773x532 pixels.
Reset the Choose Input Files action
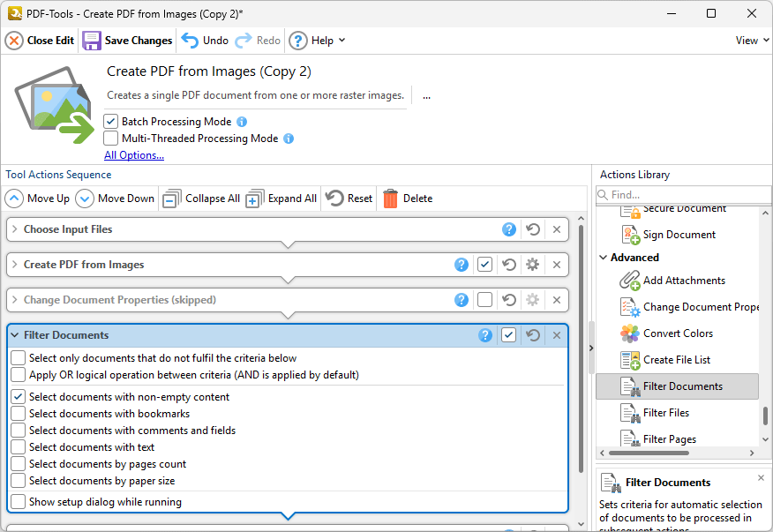click(533, 229)
